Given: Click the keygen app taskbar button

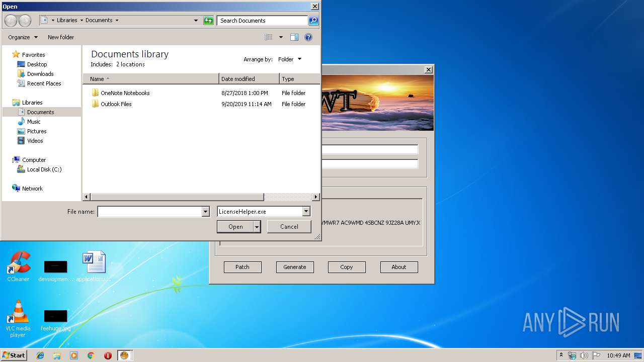Looking at the screenshot, I should (124, 355).
